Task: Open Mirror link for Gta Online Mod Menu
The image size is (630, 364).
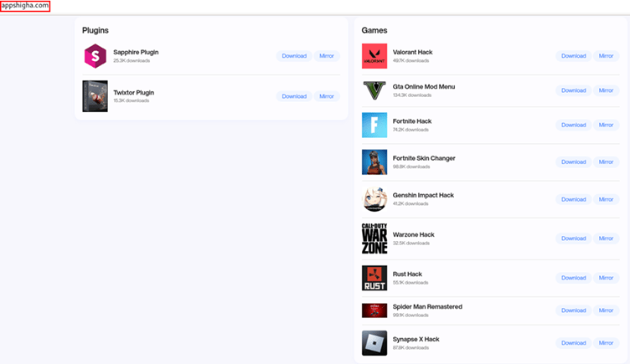Action: click(606, 90)
